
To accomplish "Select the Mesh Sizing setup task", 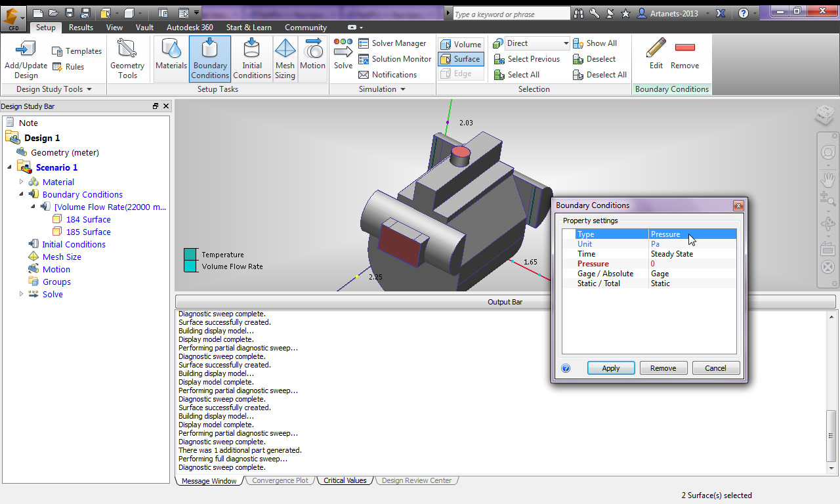I will 285,59.
